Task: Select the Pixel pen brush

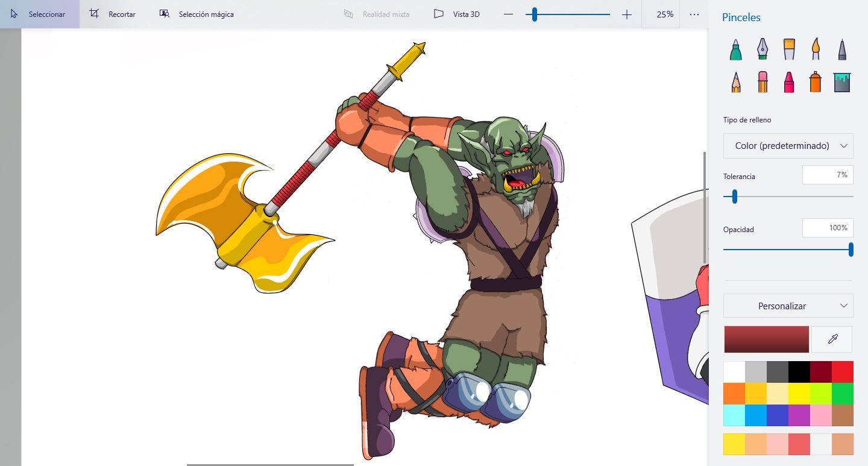Action: (x=842, y=49)
